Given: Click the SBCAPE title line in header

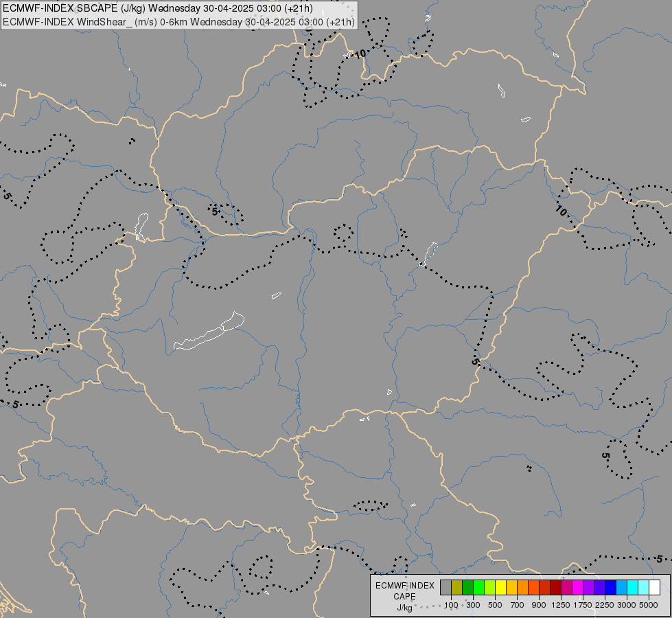Looking at the screenshot, I should tap(158, 8).
